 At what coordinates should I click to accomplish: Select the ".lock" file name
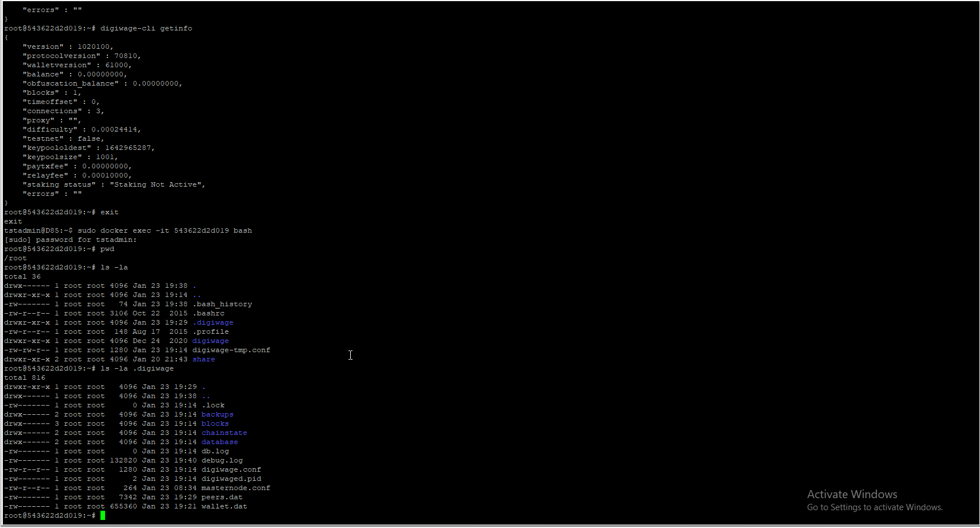tap(213, 405)
